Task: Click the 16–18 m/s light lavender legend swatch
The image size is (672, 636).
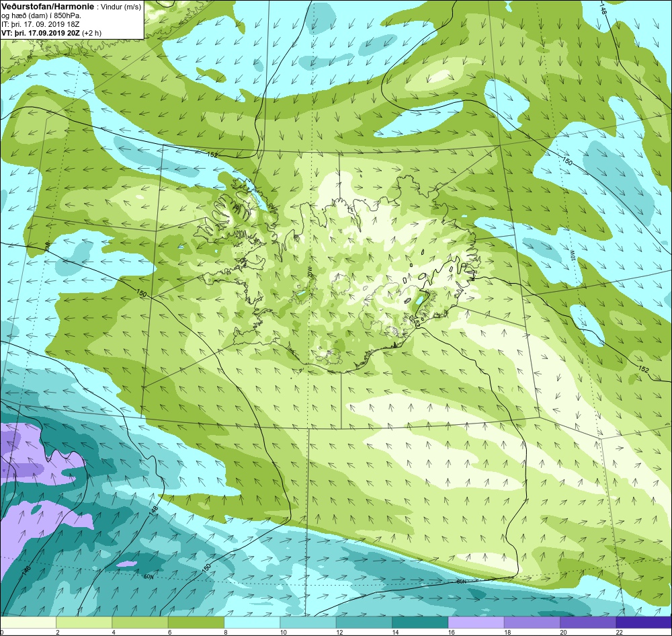Action: [476, 622]
